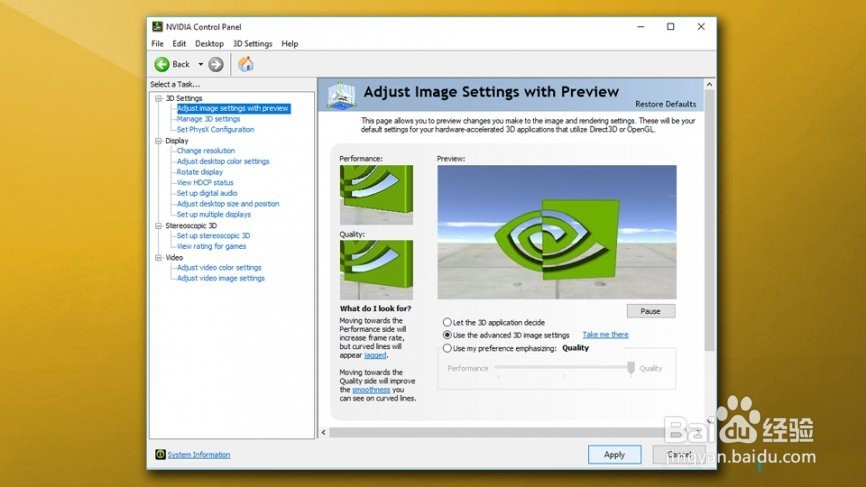Image resolution: width=866 pixels, height=487 pixels.
Task: Collapse the 3D Settings tree node
Action: tap(159, 98)
